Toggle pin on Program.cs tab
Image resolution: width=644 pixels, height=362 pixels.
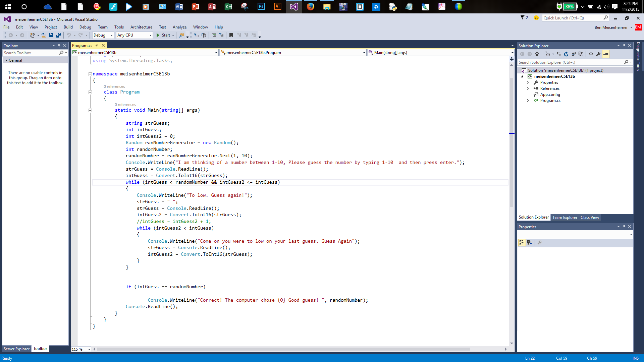click(x=97, y=46)
